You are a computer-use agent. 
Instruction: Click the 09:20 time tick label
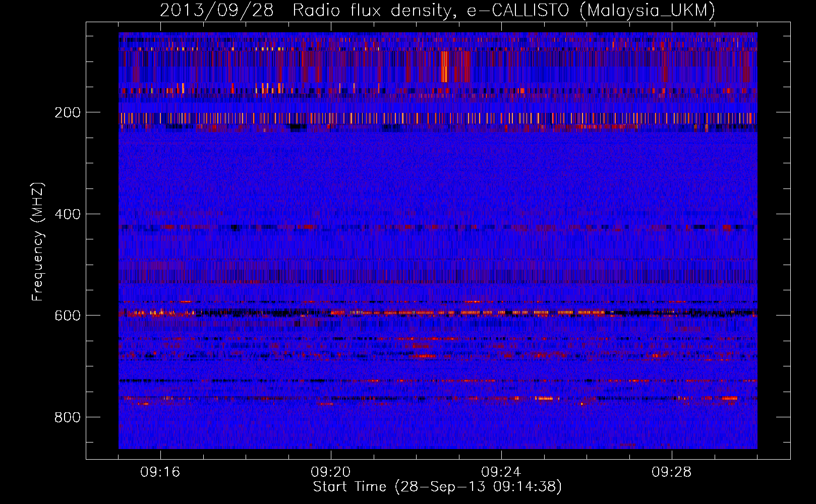point(331,472)
